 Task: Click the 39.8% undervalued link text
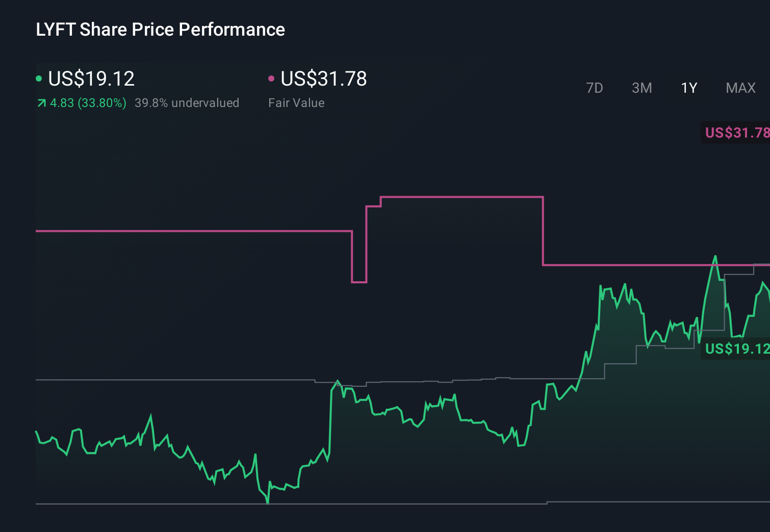[x=187, y=102]
